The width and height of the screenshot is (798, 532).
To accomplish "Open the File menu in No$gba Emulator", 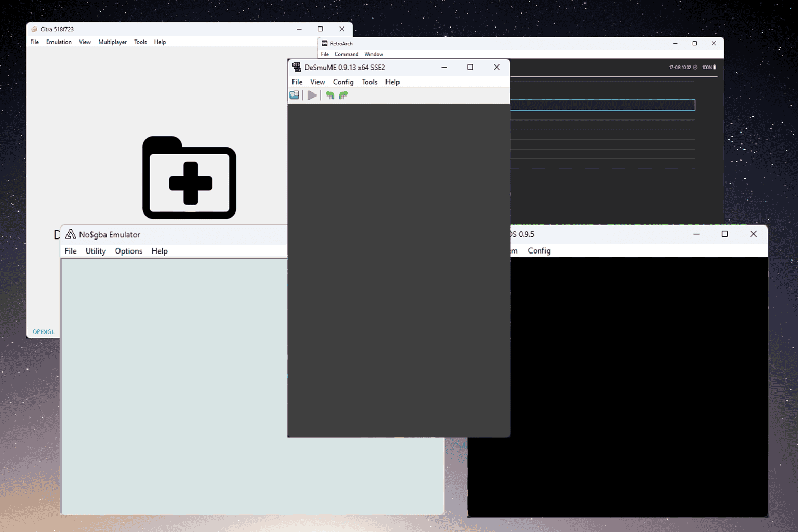I will 71,251.
